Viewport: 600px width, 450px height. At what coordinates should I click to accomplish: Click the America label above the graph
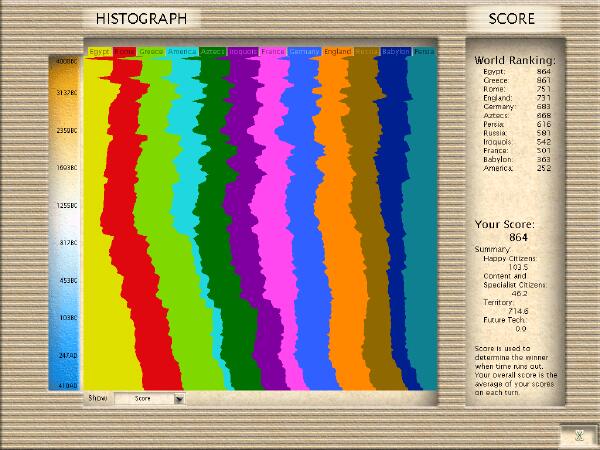pyautogui.click(x=182, y=51)
